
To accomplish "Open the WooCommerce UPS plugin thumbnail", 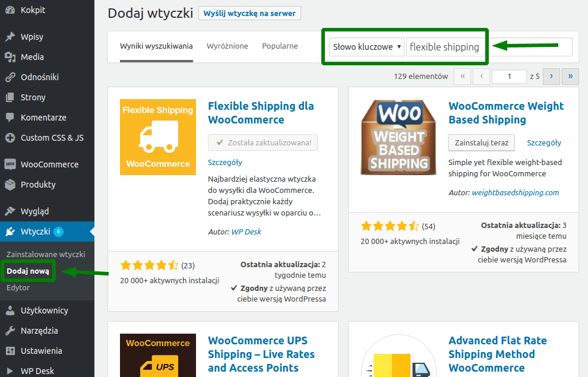I will (158, 355).
